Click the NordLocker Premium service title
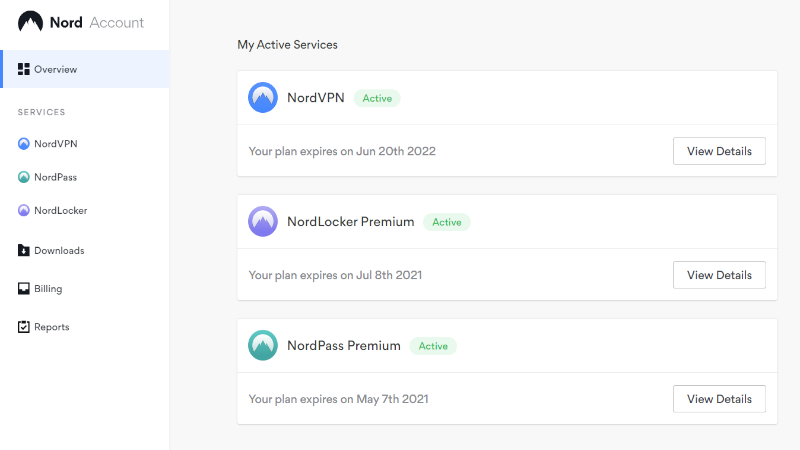This screenshot has width=800, height=450. 350,222
